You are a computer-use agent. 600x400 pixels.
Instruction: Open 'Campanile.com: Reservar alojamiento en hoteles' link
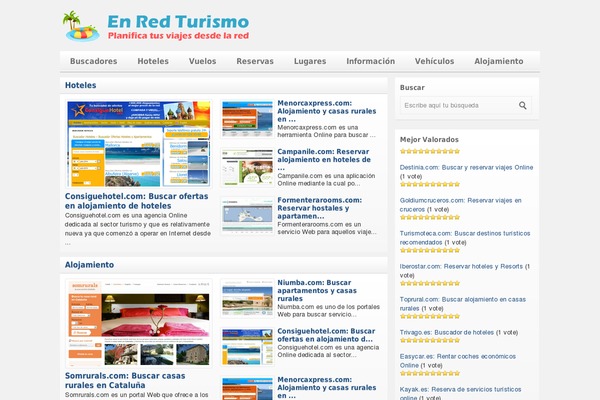click(324, 160)
